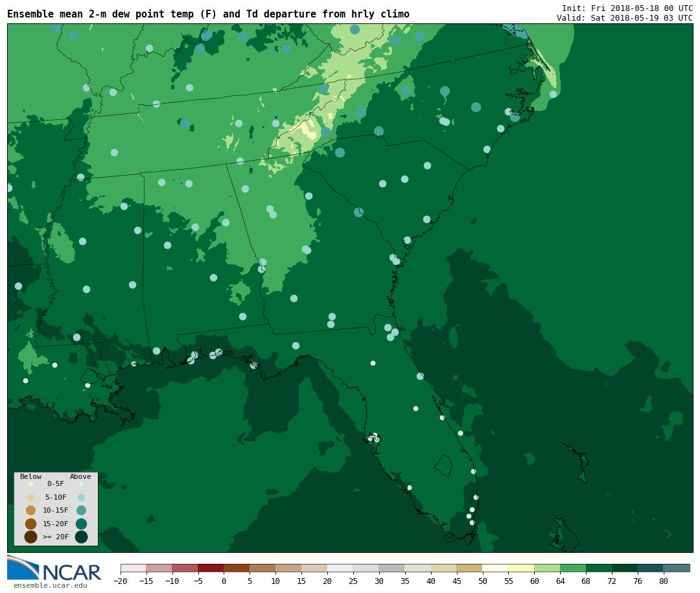This screenshot has width=700, height=593.
Task: Click the 'Init: Fri 2018-05-18 00 UTC' text
Action: (627, 8)
